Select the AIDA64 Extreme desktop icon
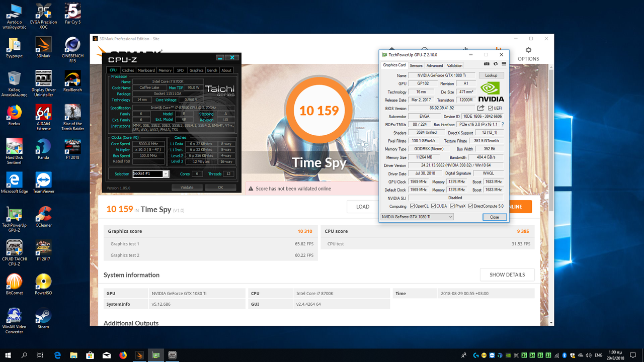 click(43, 118)
